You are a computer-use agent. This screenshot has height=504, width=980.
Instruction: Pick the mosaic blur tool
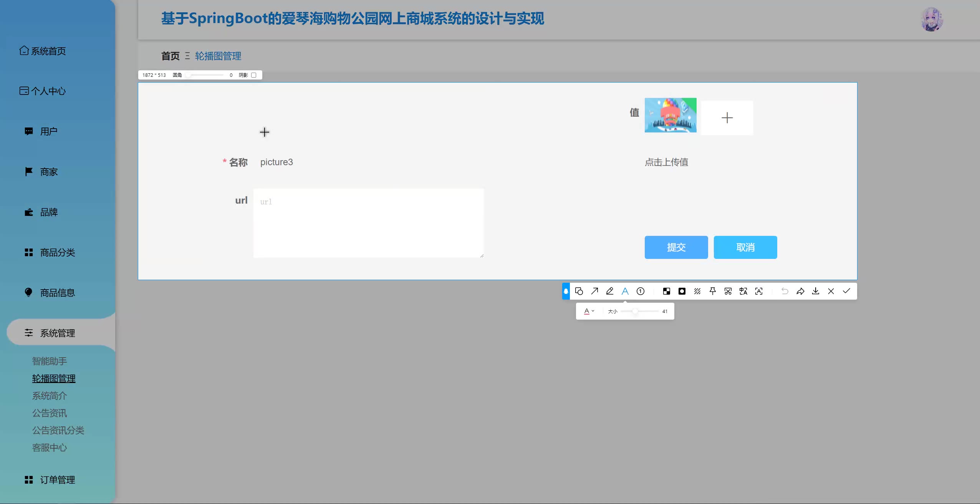667,291
